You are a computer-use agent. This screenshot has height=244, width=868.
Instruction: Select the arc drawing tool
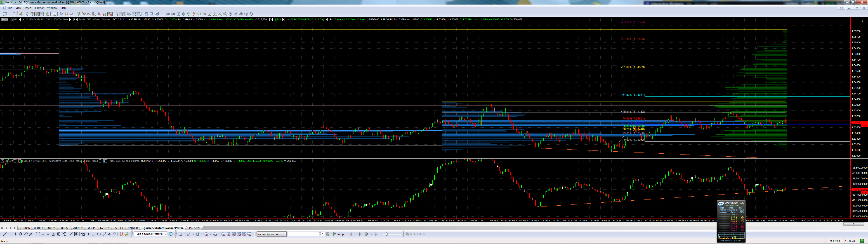(104, 234)
